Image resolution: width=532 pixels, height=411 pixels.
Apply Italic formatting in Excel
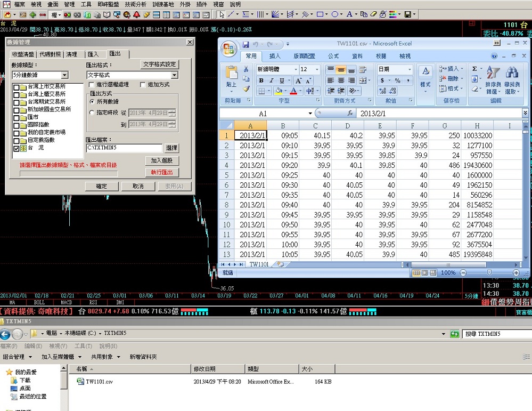click(x=272, y=80)
